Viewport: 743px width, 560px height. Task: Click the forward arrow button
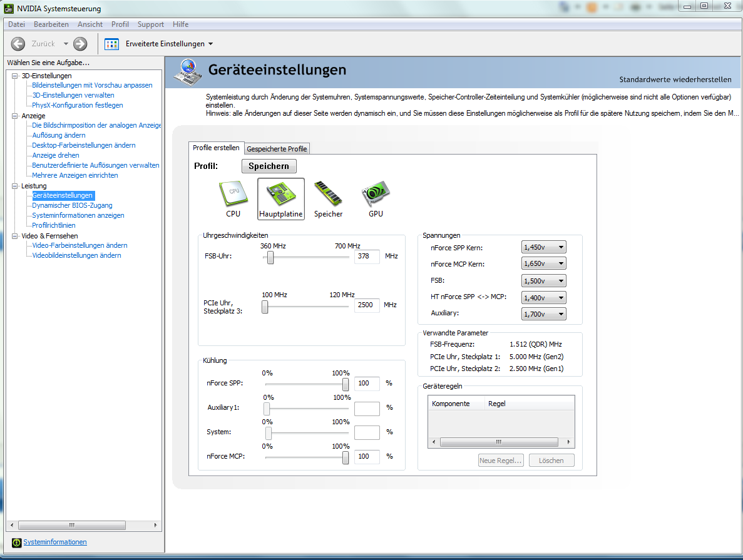(x=81, y=44)
